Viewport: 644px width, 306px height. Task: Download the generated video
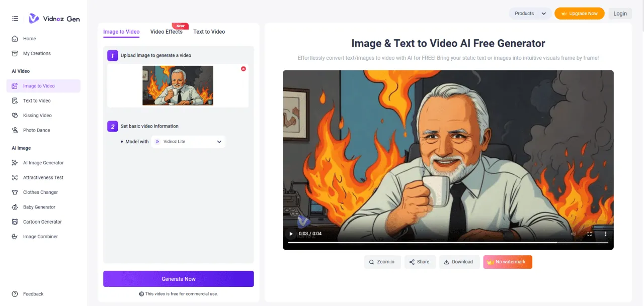click(459, 262)
